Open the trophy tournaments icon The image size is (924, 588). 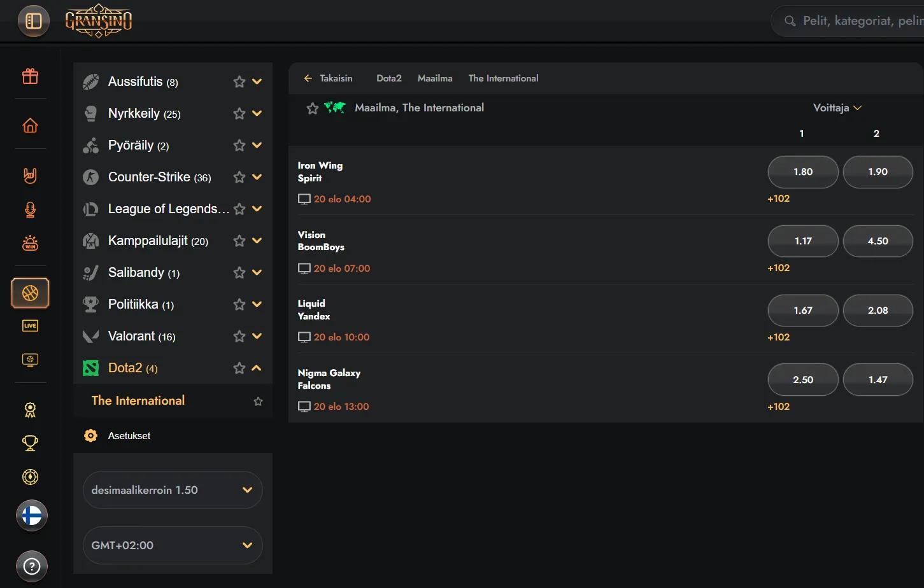pos(31,443)
